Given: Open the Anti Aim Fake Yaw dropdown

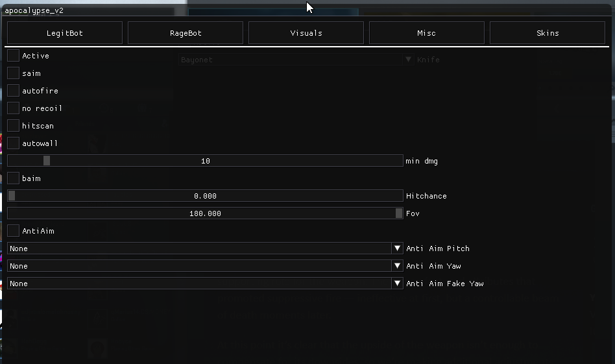Looking at the screenshot, I should click(205, 284).
